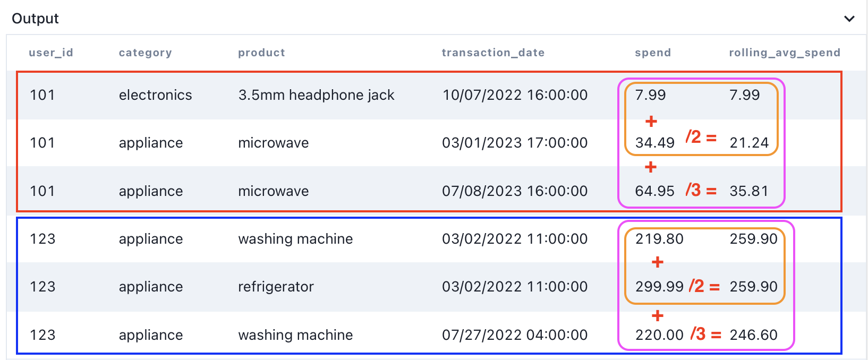This screenshot has width=868, height=360.
Task: Select the 07/27/2022 04:00:00 date cell
Action: [515, 335]
